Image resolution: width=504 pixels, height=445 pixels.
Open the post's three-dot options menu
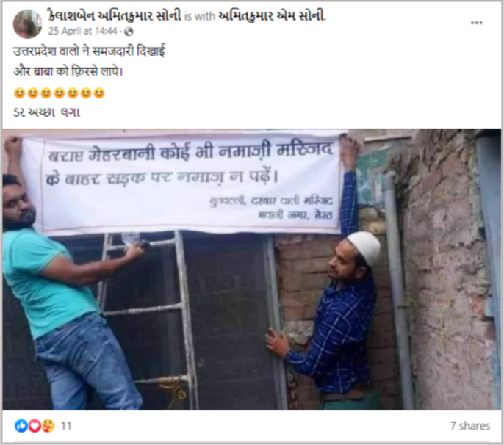pyautogui.click(x=476, y=23)
